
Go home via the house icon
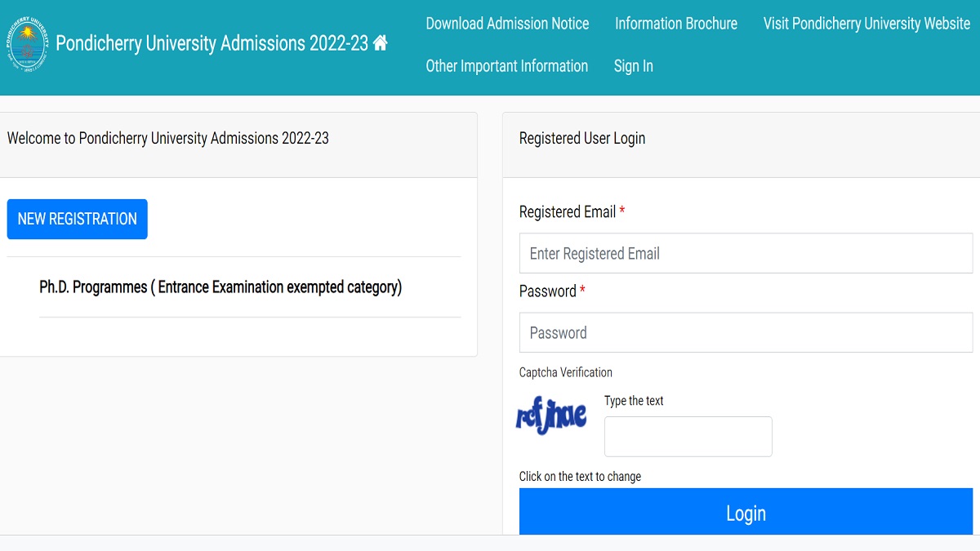(x=381, y=42)
